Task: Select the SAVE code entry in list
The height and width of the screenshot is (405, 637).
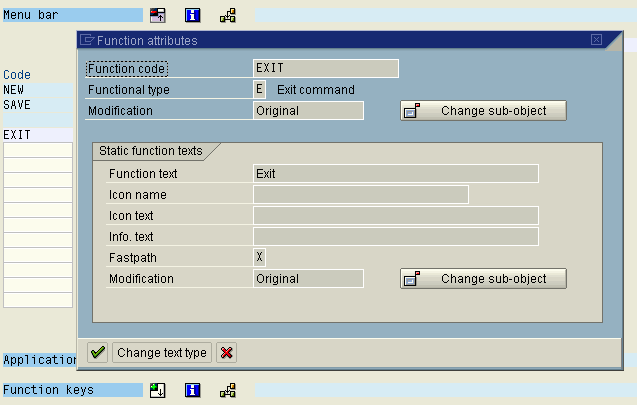Action: coord(36,104)
